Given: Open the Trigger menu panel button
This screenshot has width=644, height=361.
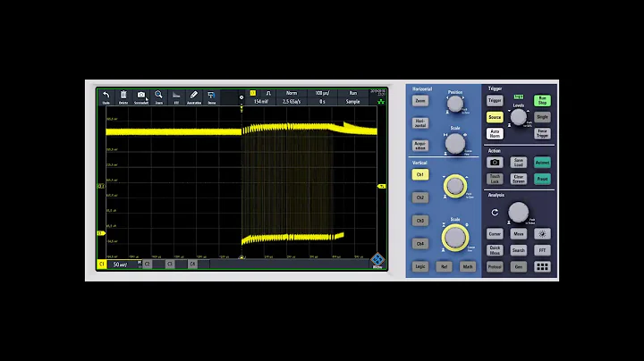Looking at the screenshot, I should 495,100.
